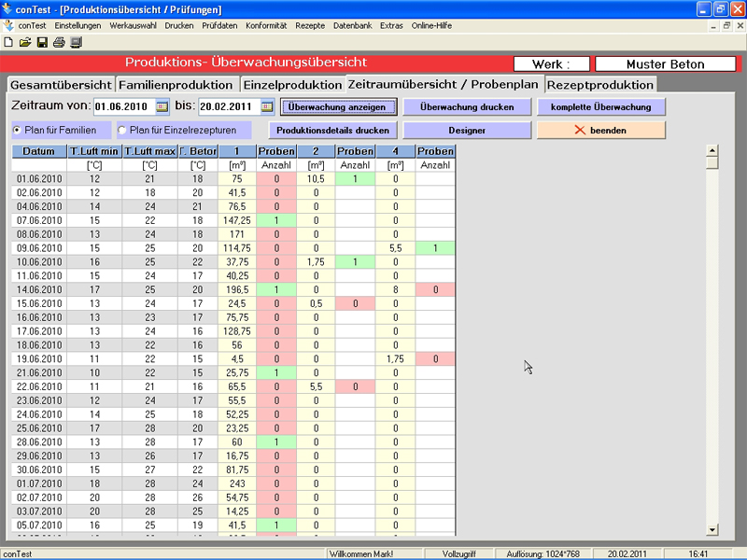Click the conTest icon beside the menu bar
Image resolution: width=747 pixels, height=560 pixels.
(8, 26)
